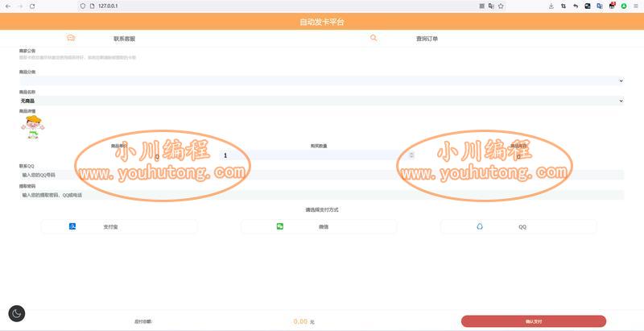Image resolution: width=644 pixels, height=331 pixels.
Task: Click the 0.00 total amount value
Action: [300, 321]
